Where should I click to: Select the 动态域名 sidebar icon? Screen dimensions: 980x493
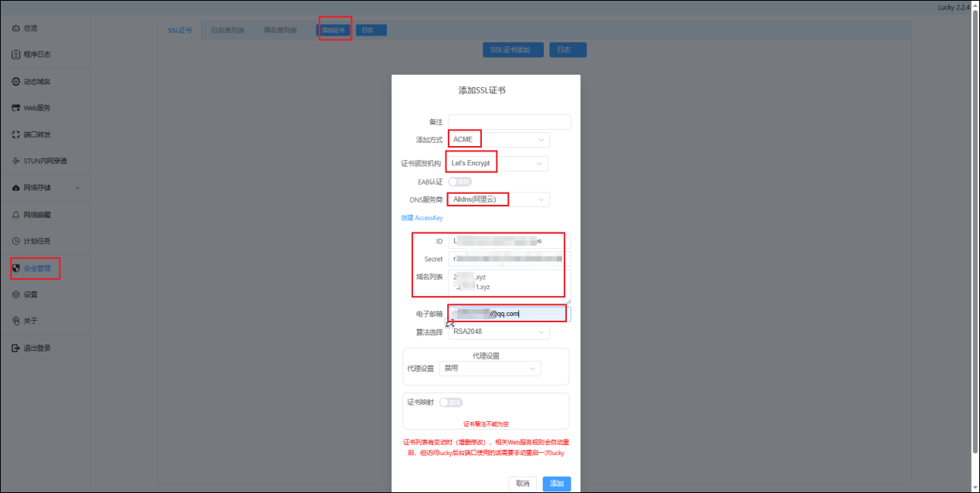pyautogui.click(x=16, y=82)
